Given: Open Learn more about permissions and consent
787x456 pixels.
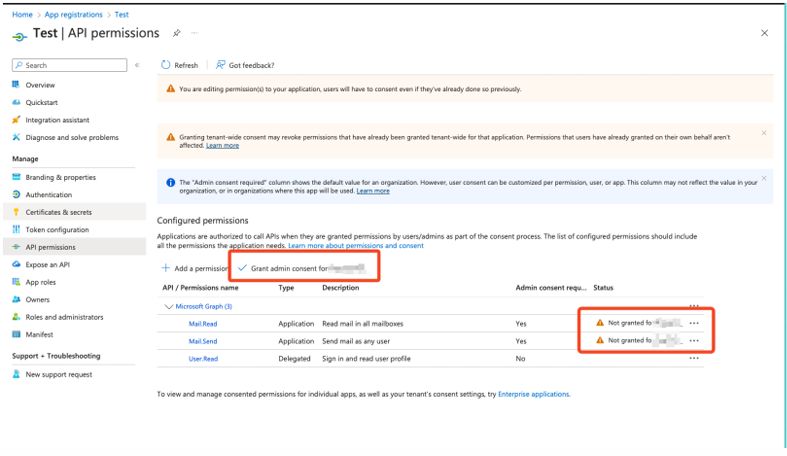Looking at the screenshot, I should coord(356,246).
